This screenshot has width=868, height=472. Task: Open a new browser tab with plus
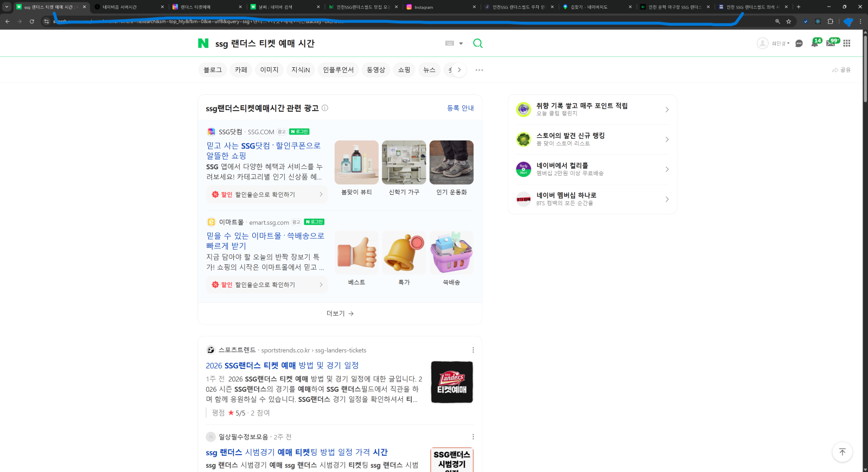click(x=799, y=7)
